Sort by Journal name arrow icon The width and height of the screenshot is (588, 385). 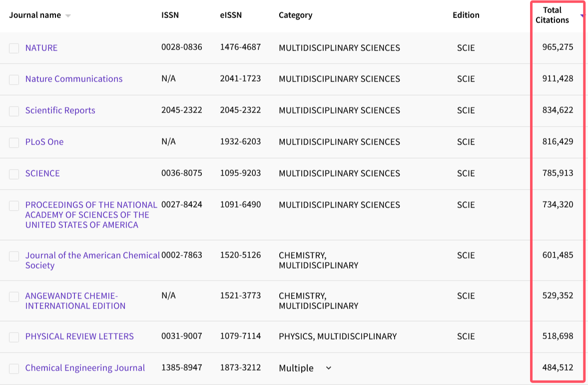[68, 15]
